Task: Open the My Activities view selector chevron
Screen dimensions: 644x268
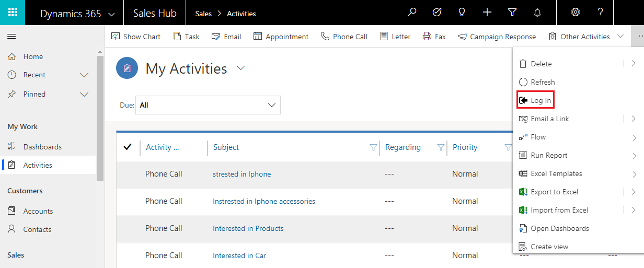Action: 241,68
